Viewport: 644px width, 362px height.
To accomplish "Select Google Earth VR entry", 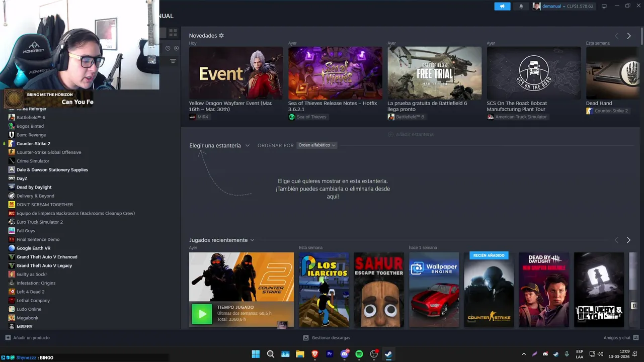I will coord(34,248).
